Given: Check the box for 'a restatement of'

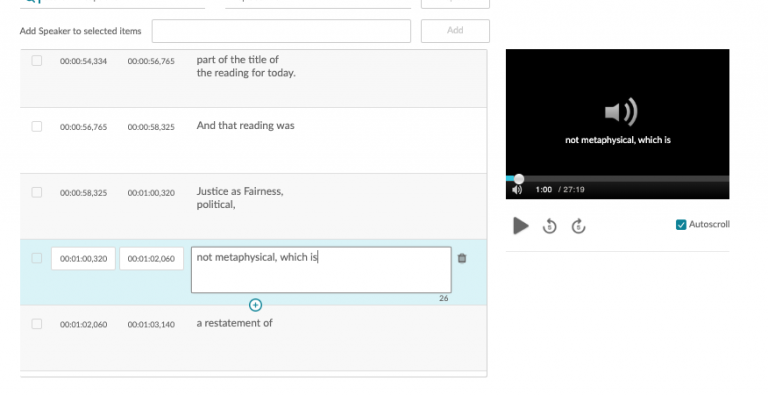Looking at the screenshot, I should [x=37, y=323].
